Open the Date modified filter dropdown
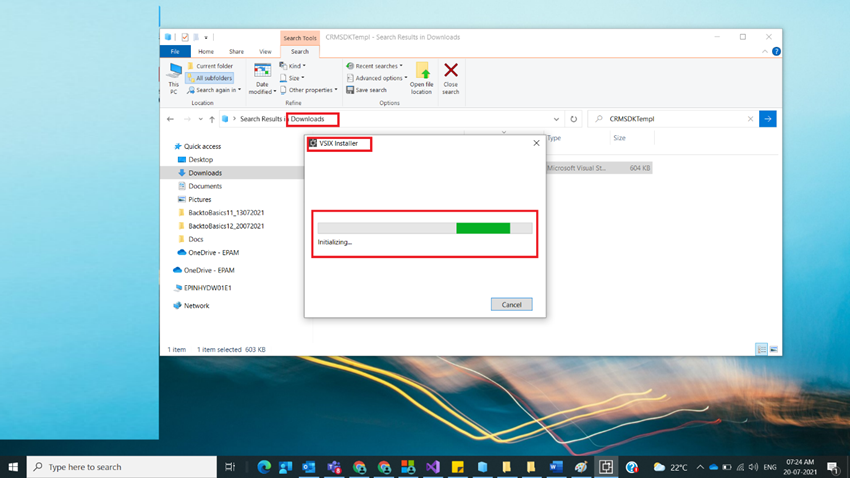This screenshot has height=478, width=850. [x=262, y=79]
